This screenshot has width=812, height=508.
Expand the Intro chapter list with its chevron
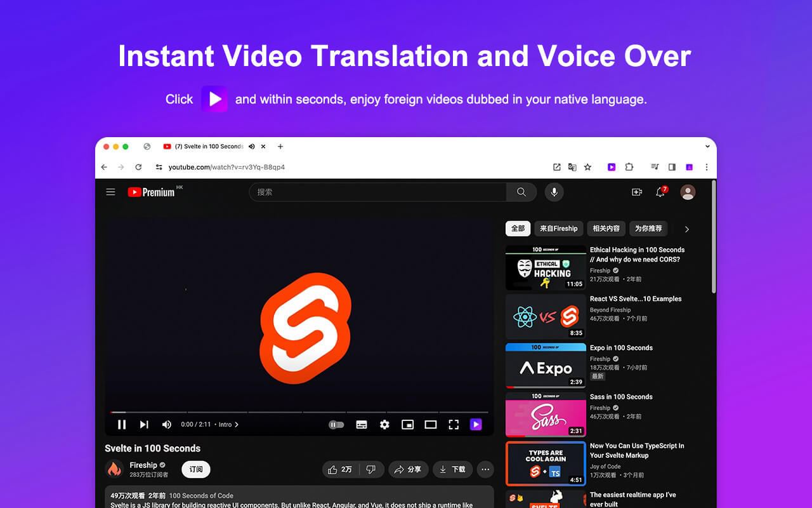click(235, 424)
